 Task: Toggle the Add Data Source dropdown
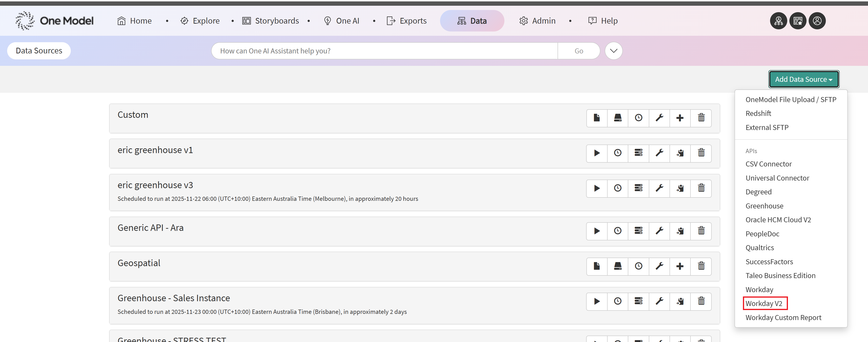click(803, 79)
